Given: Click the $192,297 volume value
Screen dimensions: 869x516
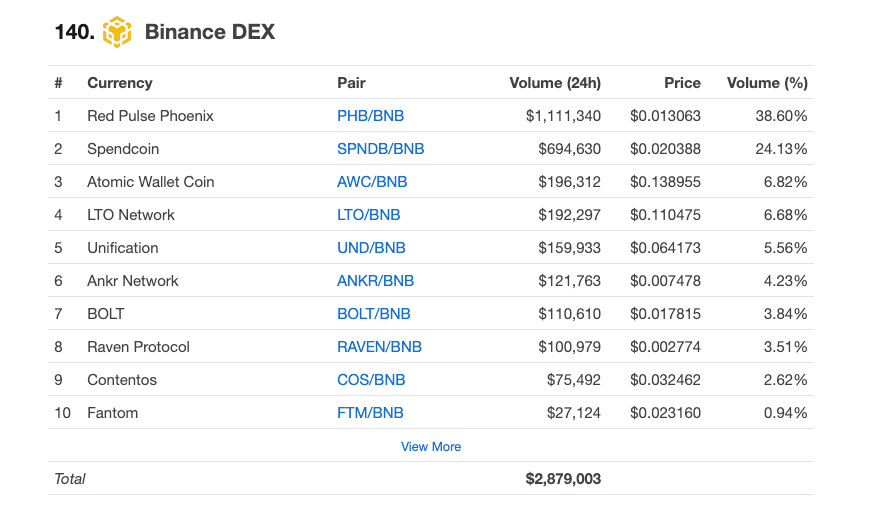Looking at the screenshot, I should pyautogui.click(x=569, y=215).
